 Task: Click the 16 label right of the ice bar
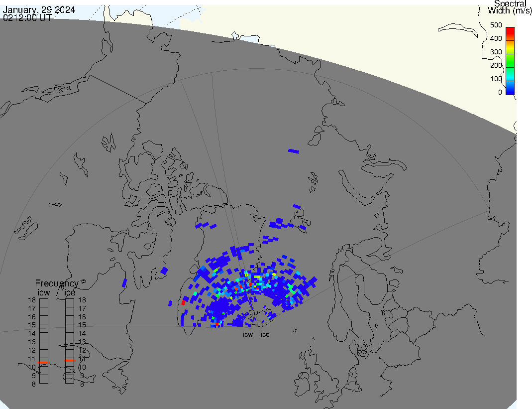pos(82,317)
